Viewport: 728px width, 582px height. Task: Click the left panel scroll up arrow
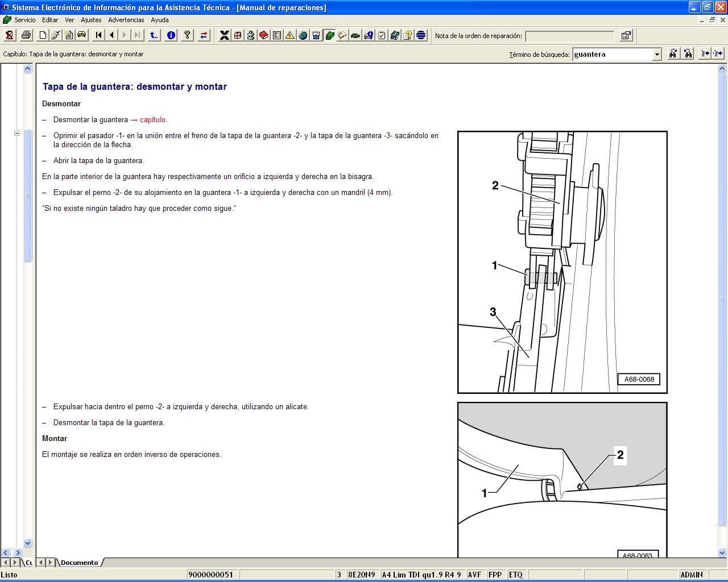[x=27, y=69]
